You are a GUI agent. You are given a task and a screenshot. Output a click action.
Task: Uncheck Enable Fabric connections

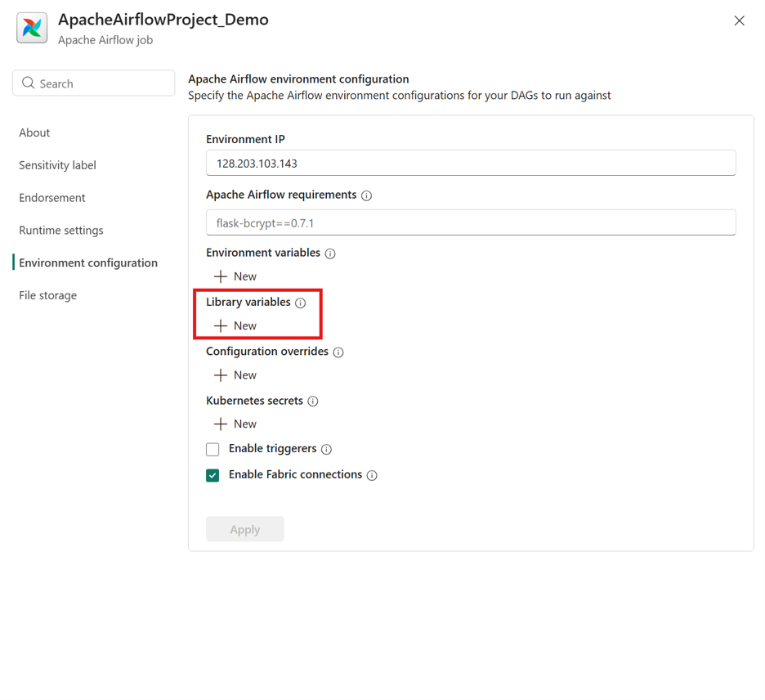(212, 475)
